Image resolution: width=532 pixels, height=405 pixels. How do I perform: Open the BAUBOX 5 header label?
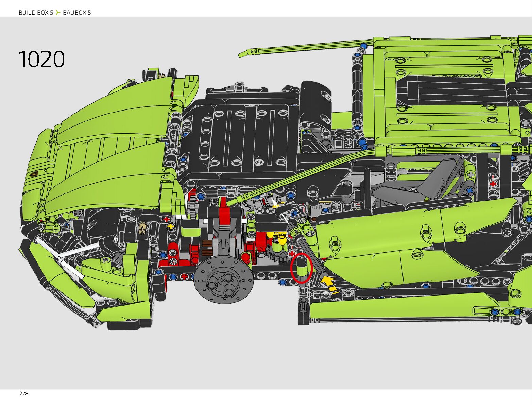coord(77,13)
